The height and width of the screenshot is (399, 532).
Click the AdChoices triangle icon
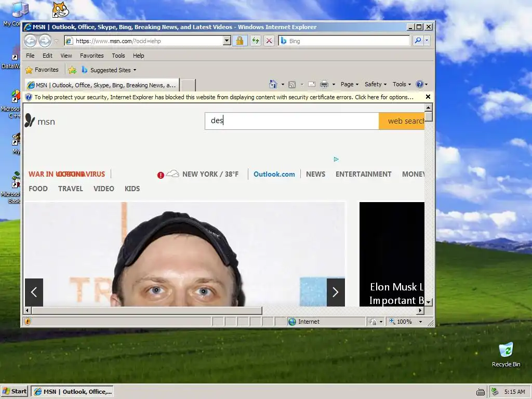coord(336,159)
